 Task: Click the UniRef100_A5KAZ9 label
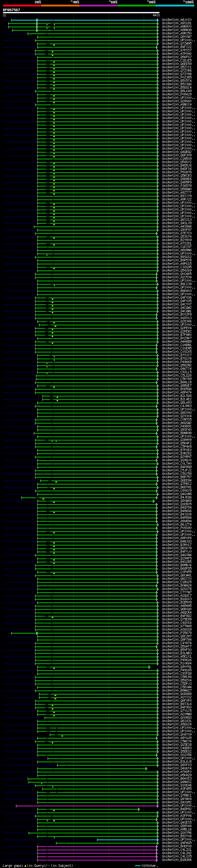click(176, 775)
